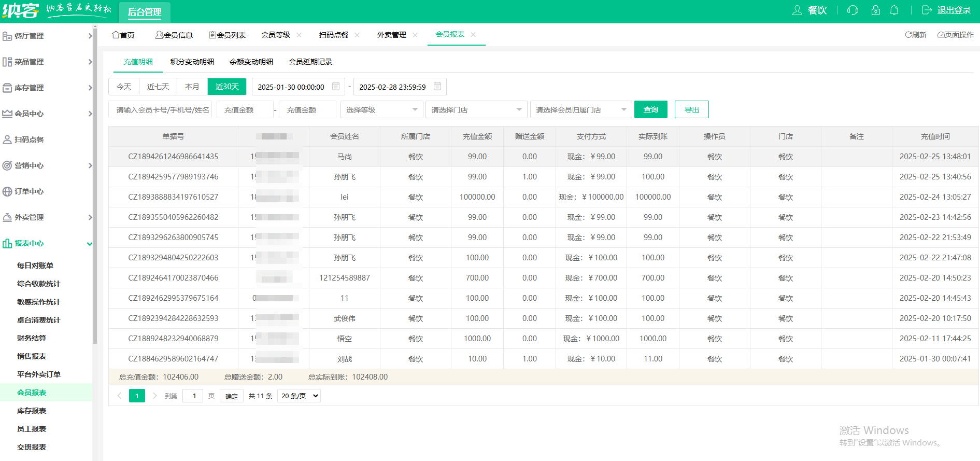The width and height of the screenshot is (980, 461).
Task: Select the 今天 date range option
Action: pos(124,87)
